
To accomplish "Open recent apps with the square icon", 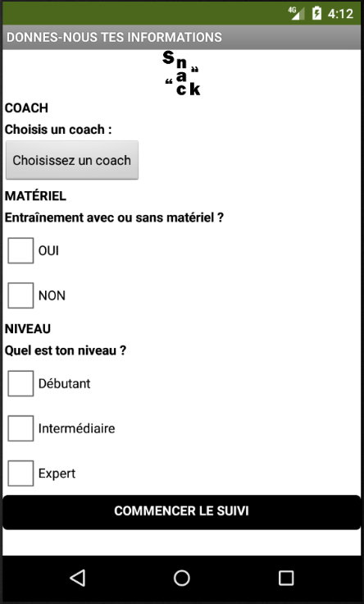I will coord(286,579).
